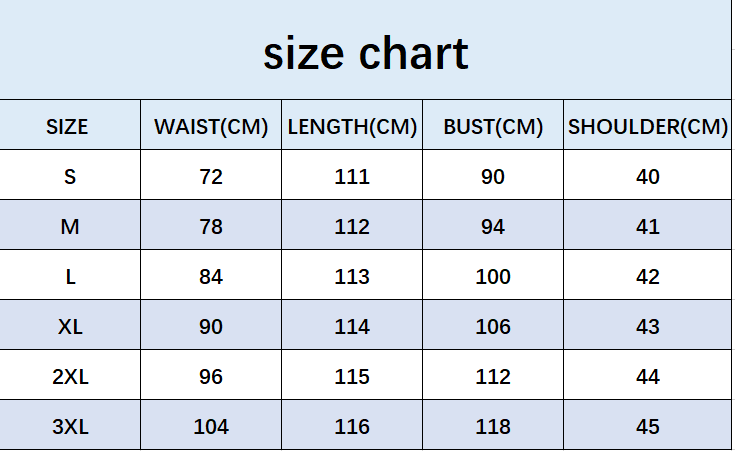
Task: Click length value 116 for 3XL
Action: click(x=352, y=427)
